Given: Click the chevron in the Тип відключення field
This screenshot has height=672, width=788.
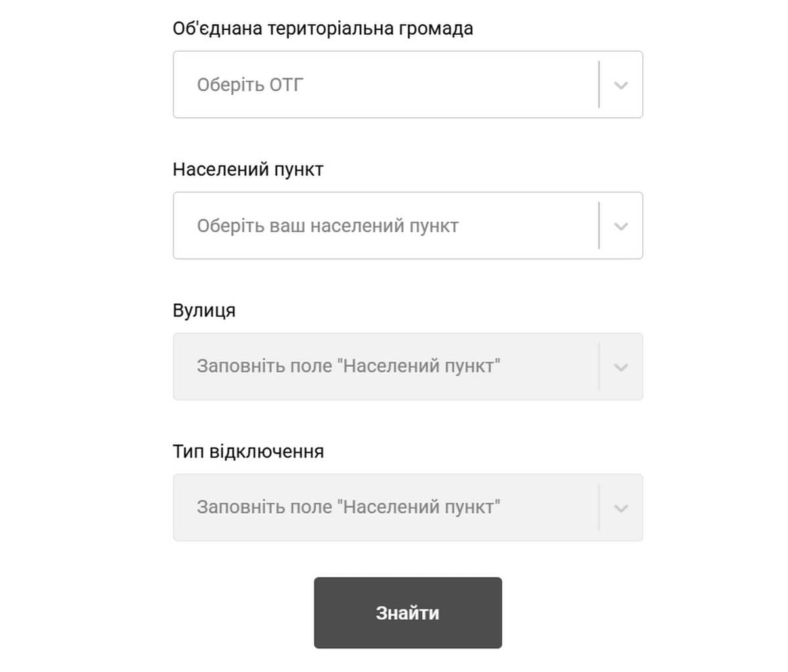Looking at the screenshot, I should pos(621,509).
